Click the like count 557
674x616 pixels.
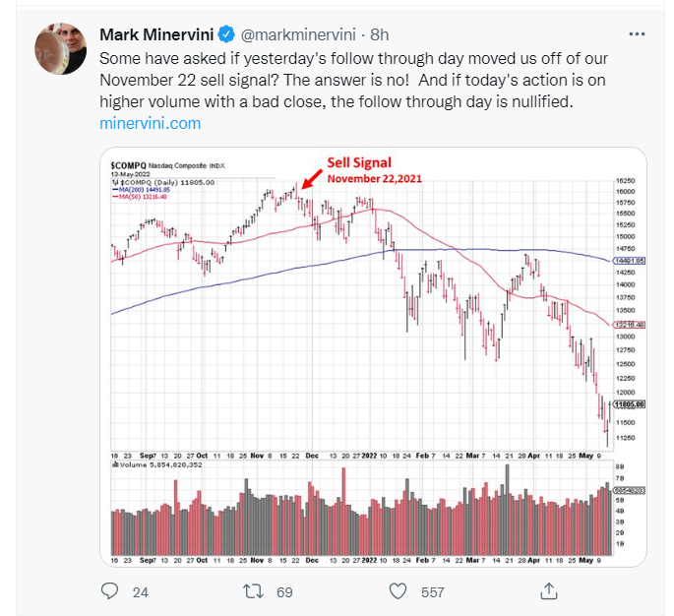(x=432, y=592)
